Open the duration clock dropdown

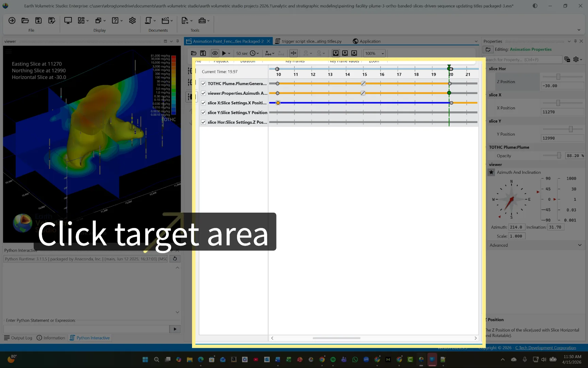pos(254,53)
